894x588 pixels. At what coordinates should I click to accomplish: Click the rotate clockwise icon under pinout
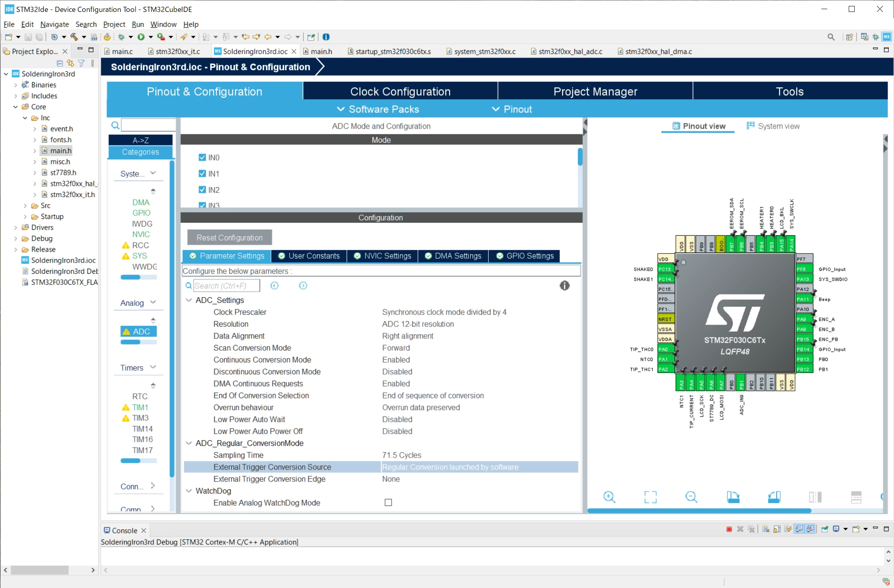pyautogui.click(x=733, y=497)
